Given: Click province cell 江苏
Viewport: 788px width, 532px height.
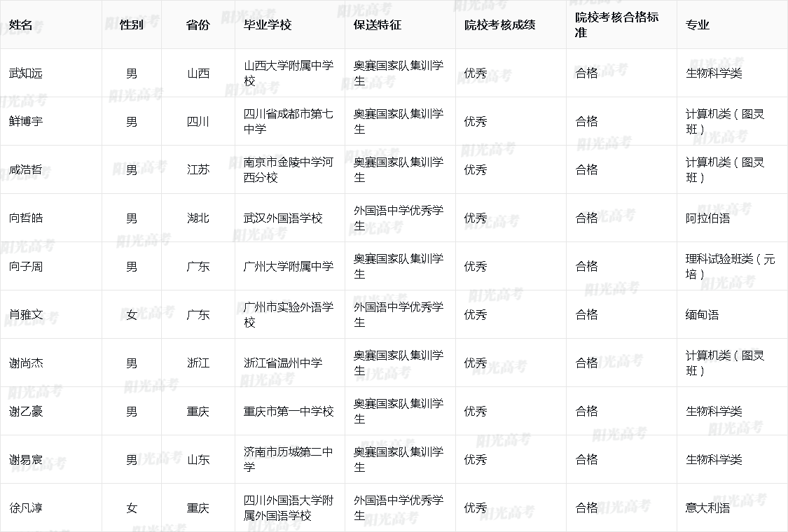Looking at the screenshot, I should [198, 170].
